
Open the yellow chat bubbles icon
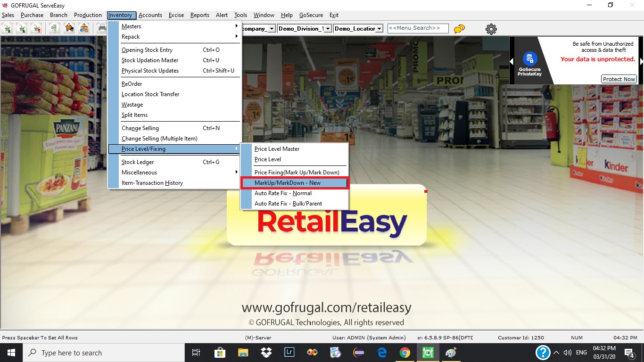[459, 29]
